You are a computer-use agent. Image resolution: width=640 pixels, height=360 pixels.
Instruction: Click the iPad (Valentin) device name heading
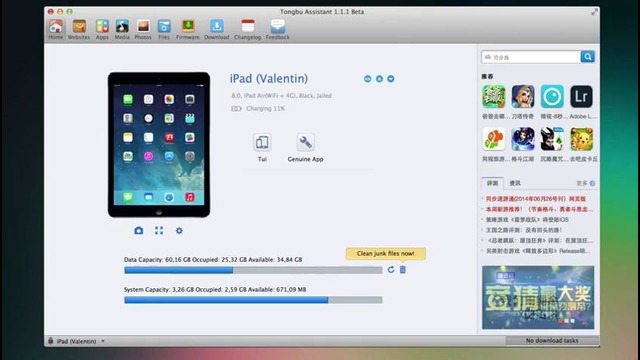[x=269, y=78]
